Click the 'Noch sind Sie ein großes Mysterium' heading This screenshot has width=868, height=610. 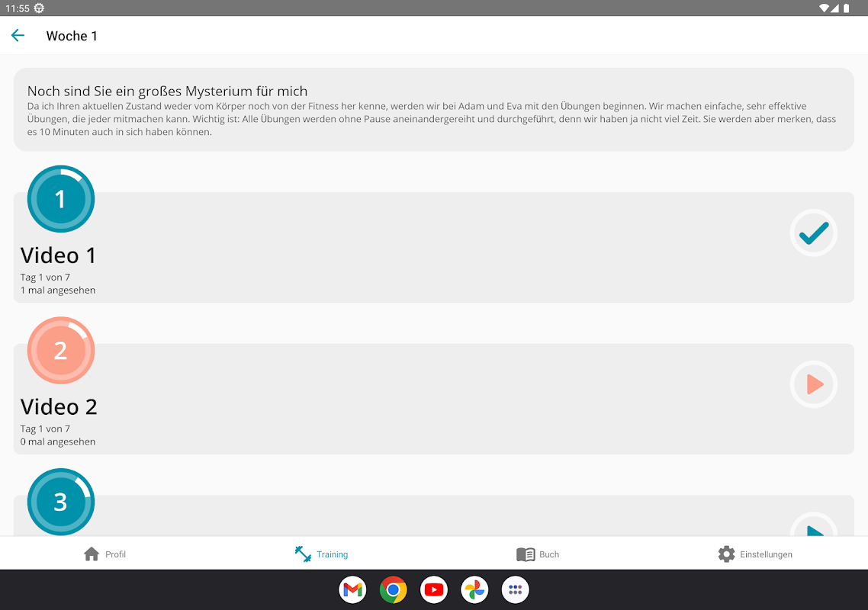click(x=167, y=91)
